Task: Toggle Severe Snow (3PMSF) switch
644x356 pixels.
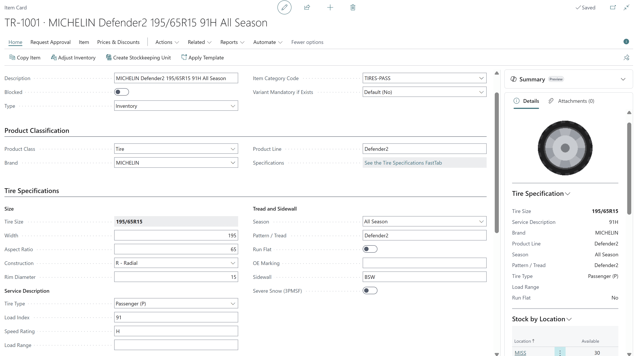Action: click(x=370, y=291)
